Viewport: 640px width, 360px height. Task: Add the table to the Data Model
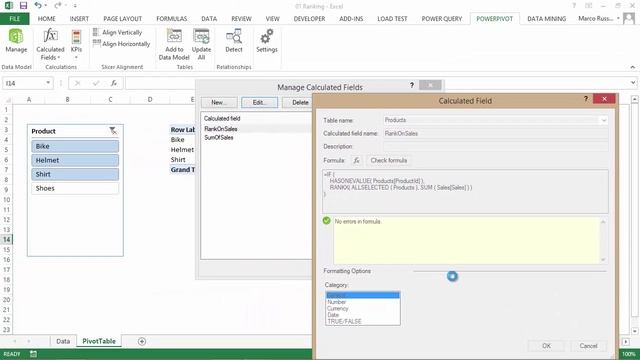coord(174,44)
